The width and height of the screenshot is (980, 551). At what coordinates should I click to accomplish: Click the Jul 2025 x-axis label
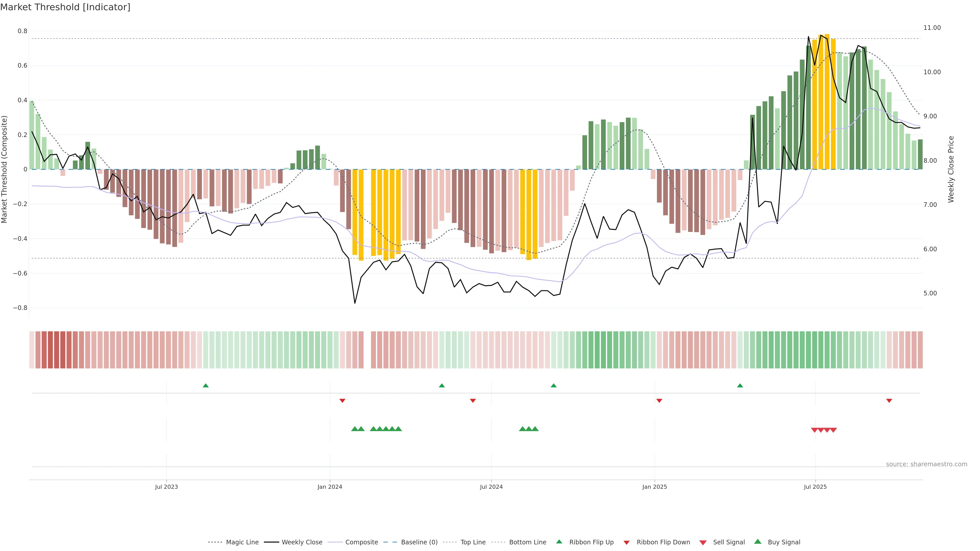[x=815, y=487]
